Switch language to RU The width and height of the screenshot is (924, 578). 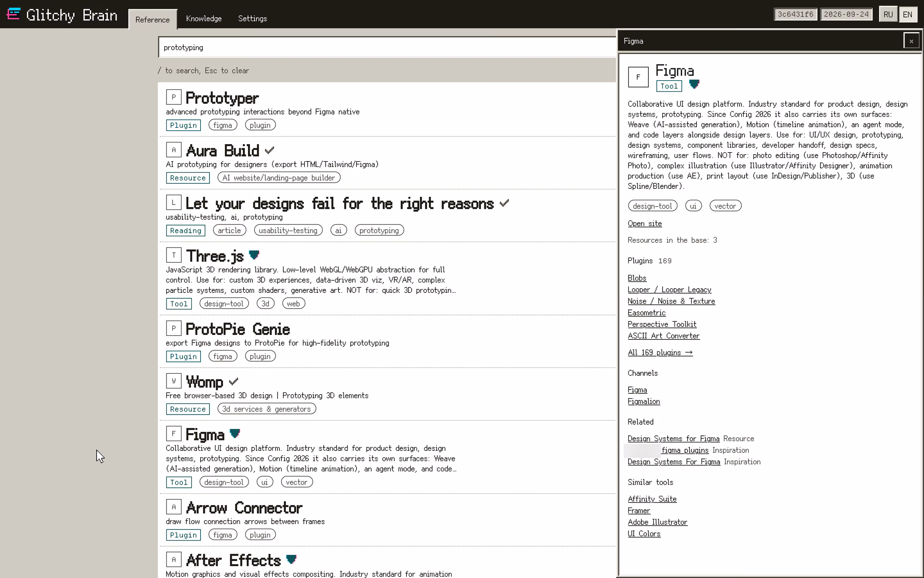[x=888, y=15]
